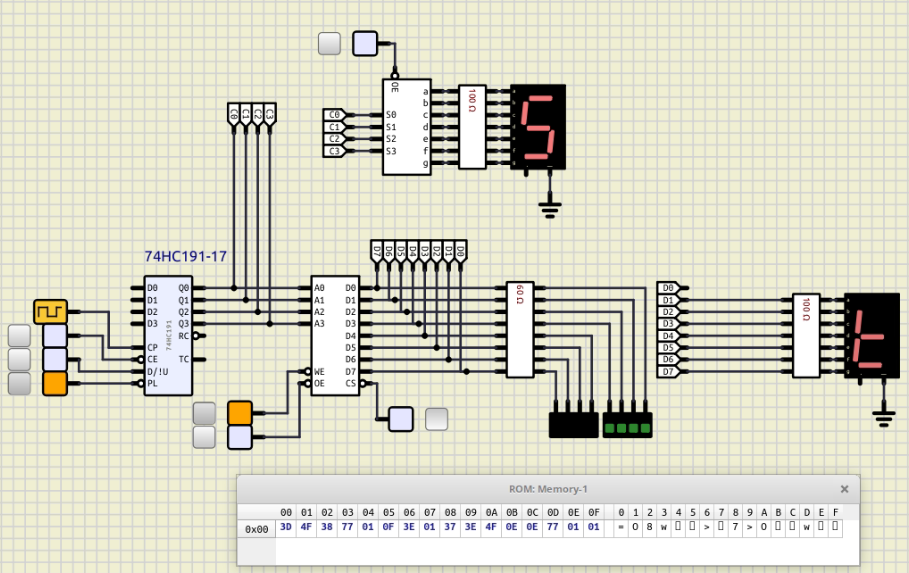The image size is (909, 573).
Task: Toggle the switch wired to memory CS
Action: [x=401, y=419]
